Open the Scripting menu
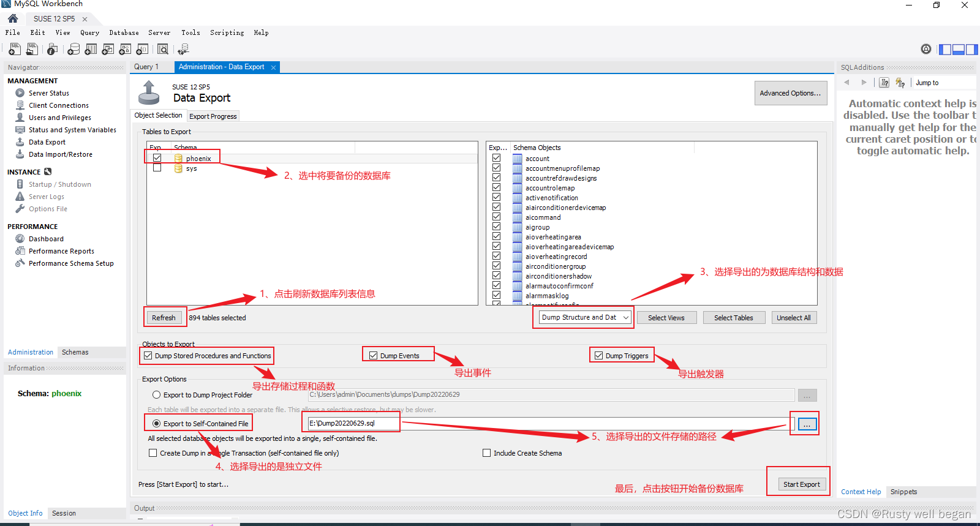Screen dimensions: 980x526 pos(227,33)
